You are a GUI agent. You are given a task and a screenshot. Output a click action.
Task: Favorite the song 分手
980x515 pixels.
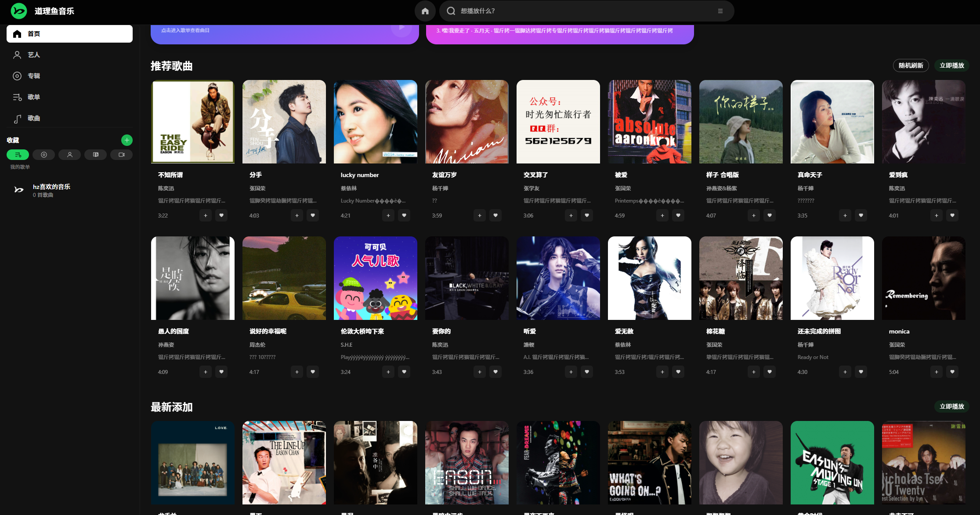313,215
